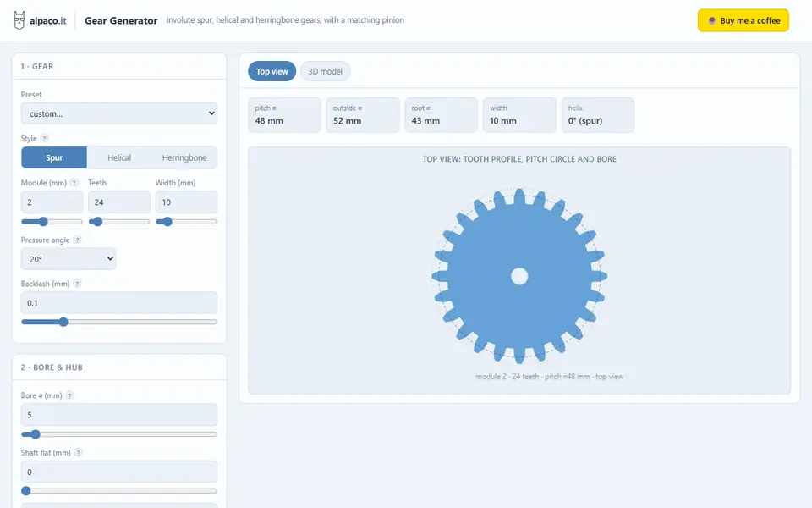Adjust the Width slider
This screenshot has width=812, height=508.
[186, 221]
